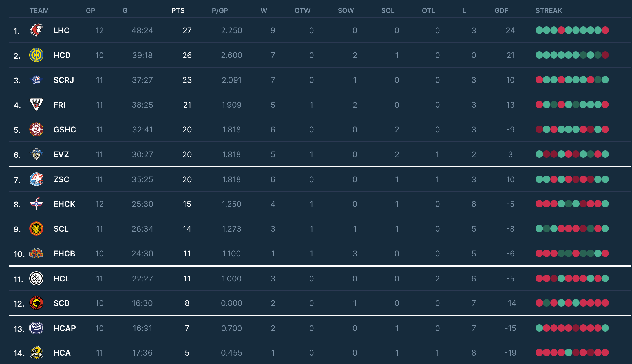The height and width of the screenshot is (364, 632).
Task: Click HCAP's first green streak dot
Action: pos(539,328)
